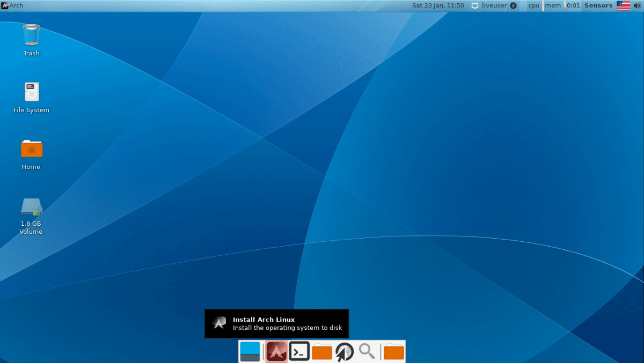Open the application finder magnifier icon
The width and height of the screenshot is (644, 363).
367,351
